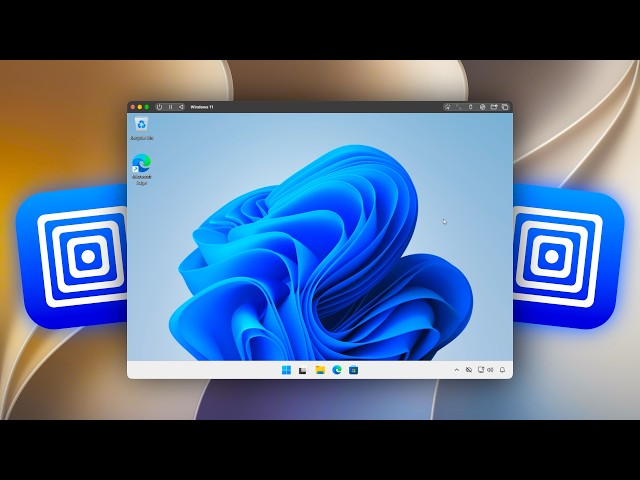
Task: Open Task View from the taskbar
Action: 302,370
